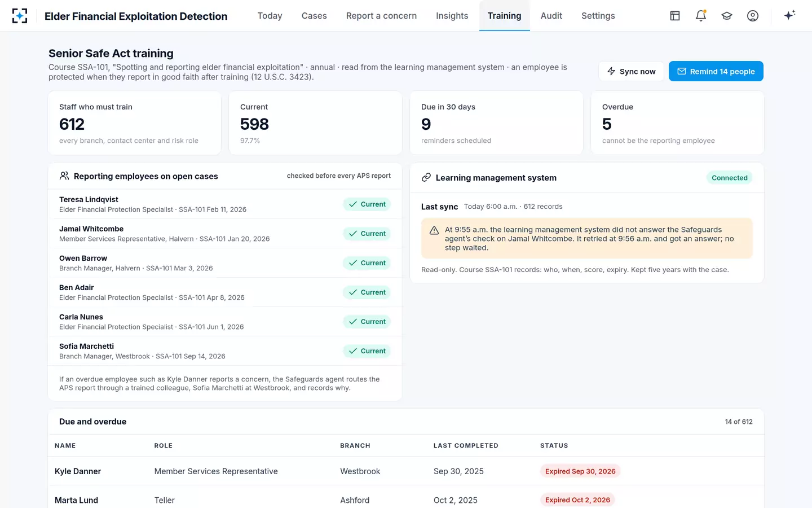Click Teresa Lindqvist's Current status badge
Screen dimensions: 812x508
(x=367, y=204)
